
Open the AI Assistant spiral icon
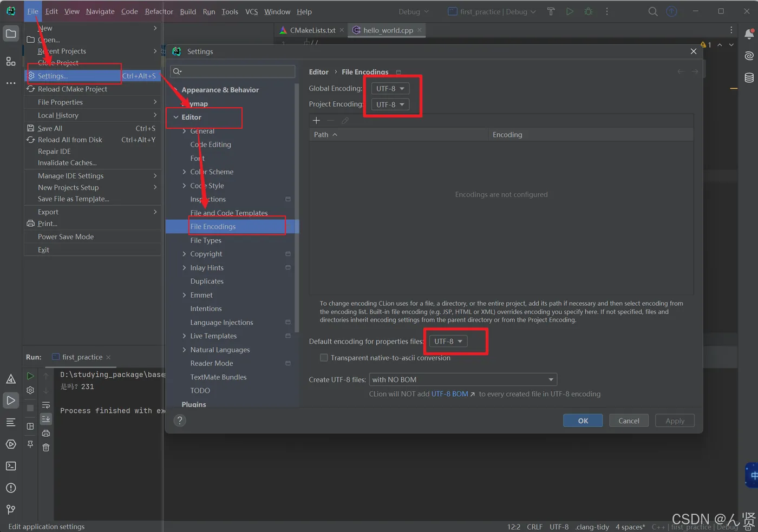tap(749, 56)
